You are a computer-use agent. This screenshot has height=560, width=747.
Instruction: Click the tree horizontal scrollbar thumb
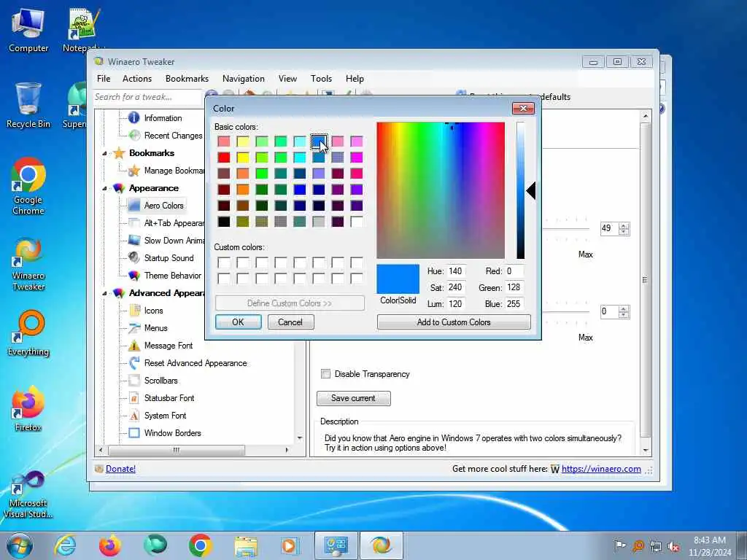pos(177,450)
